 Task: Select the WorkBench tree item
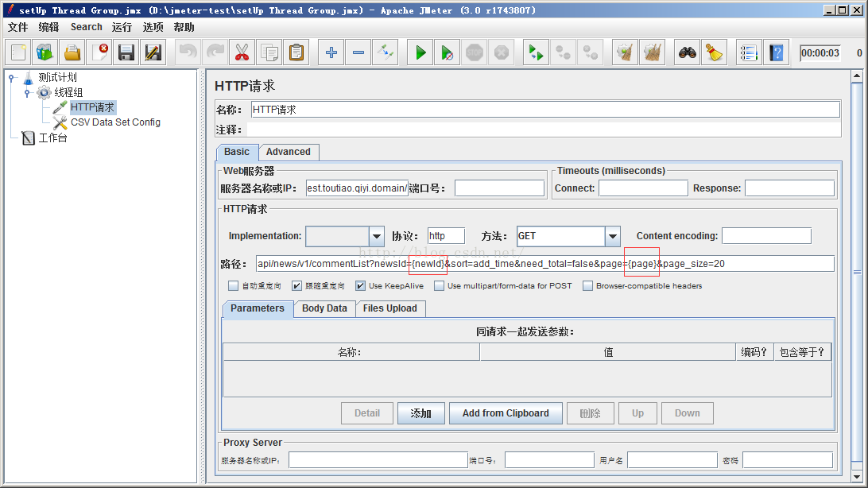pos(52,137)
